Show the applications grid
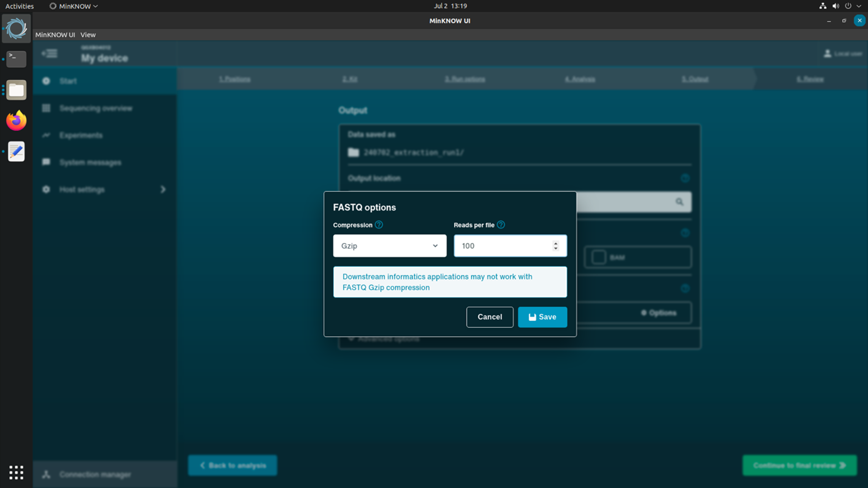The image size is (868, 488). click(x=16, y=472)
